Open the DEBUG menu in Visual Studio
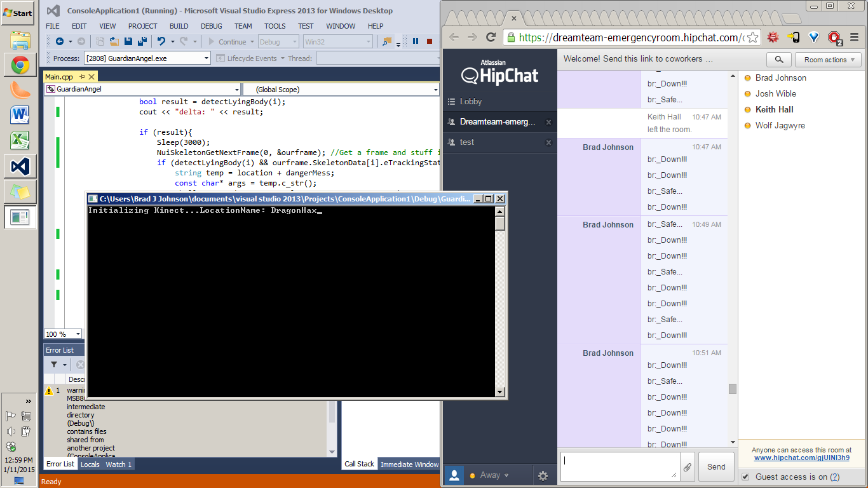868x488 pixels. [212, 26]
